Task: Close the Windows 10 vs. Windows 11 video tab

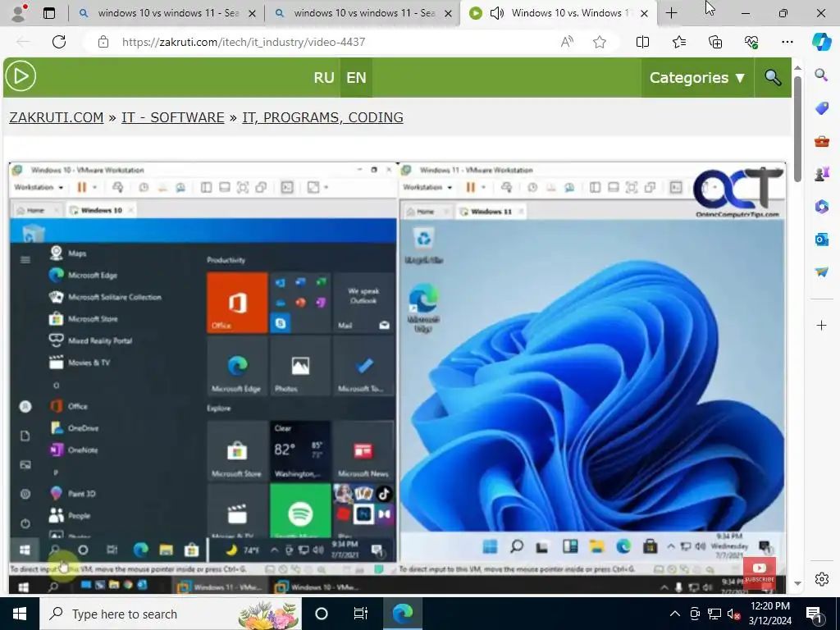Action: pos(644,13)
